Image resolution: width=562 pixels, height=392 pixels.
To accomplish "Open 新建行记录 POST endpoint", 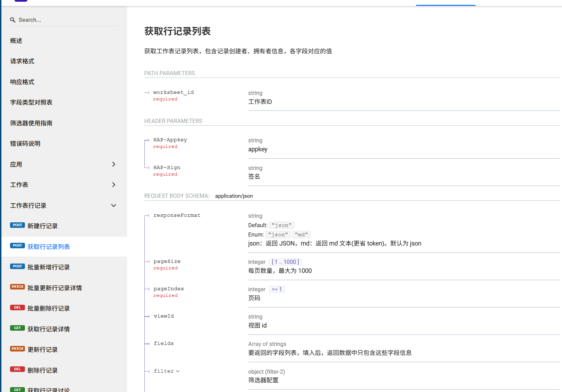I will (x=42, y=226).
